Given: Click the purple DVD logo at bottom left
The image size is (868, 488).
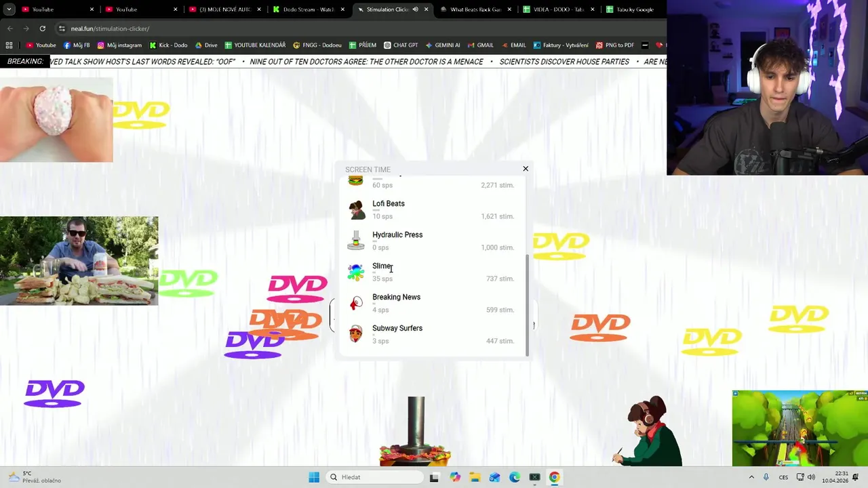Looking at the screenshot, I should [x=54, y=393].
